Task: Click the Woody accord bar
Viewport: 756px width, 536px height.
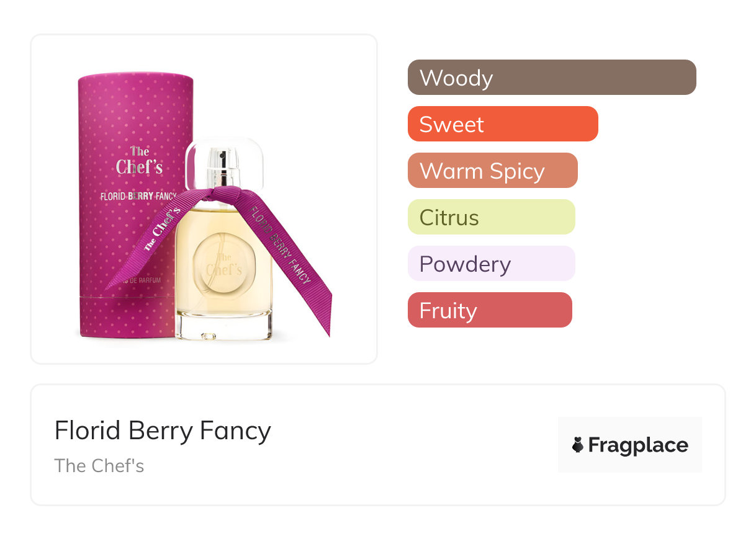Action: coord(551,78)
